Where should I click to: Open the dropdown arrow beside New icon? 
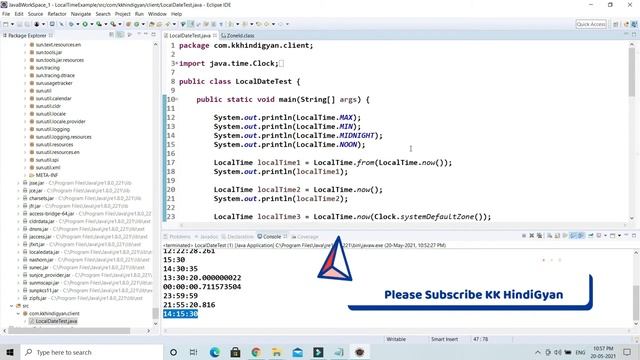tap(12, 24)
